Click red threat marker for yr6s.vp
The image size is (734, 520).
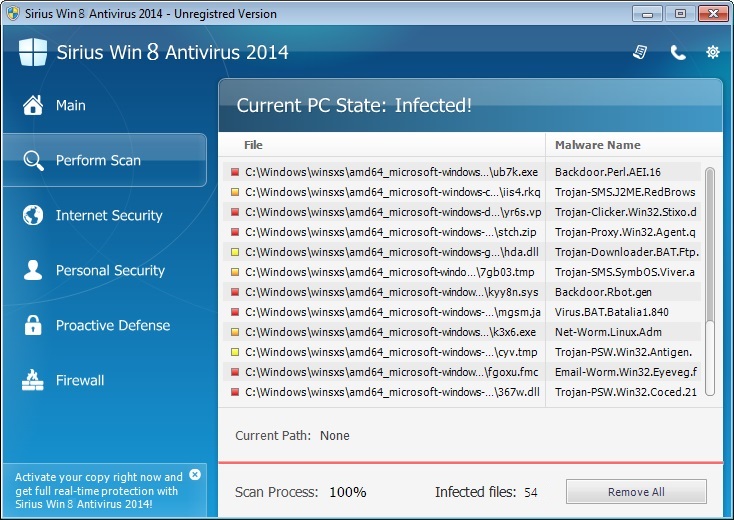tap(235, 212)
